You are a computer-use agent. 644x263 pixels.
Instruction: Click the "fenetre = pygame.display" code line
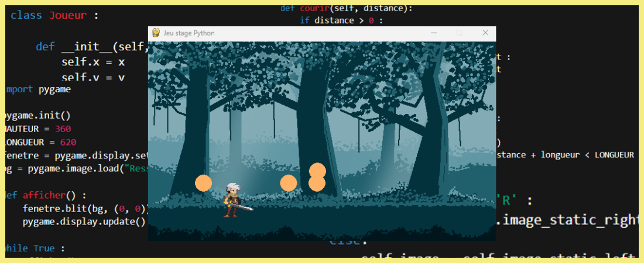tap(76, 155)
